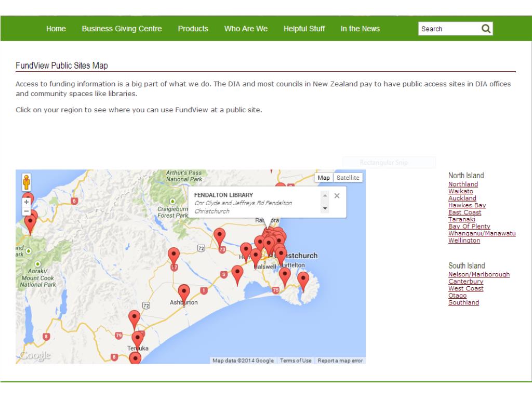Click Report a map error link
532x399 pixels.
pyautogui.click(x=340, y=361)
